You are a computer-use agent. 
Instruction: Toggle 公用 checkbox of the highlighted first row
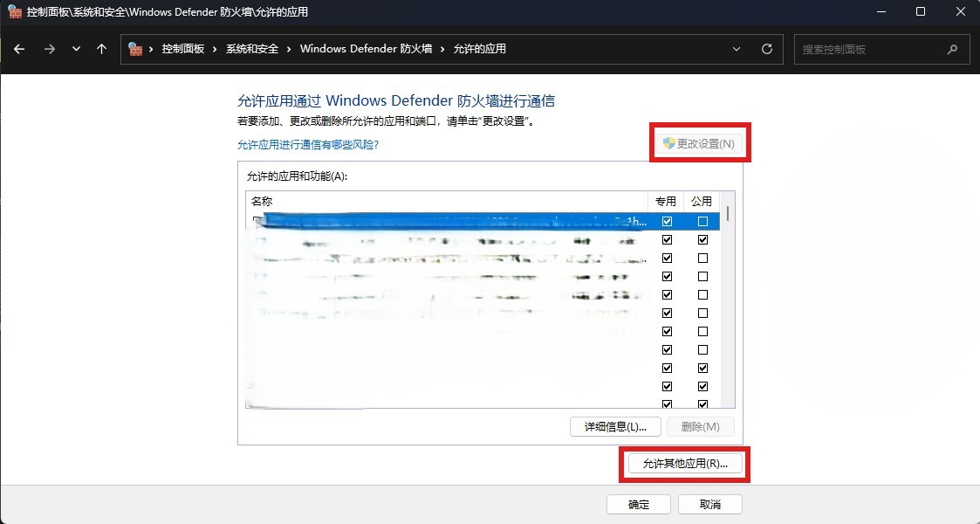pos(702,222)
